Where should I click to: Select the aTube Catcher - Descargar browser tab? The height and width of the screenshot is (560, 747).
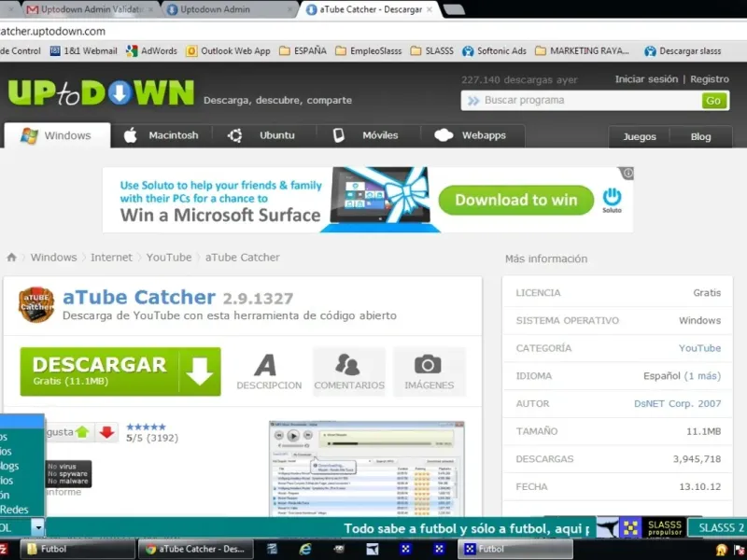(369, 9)
